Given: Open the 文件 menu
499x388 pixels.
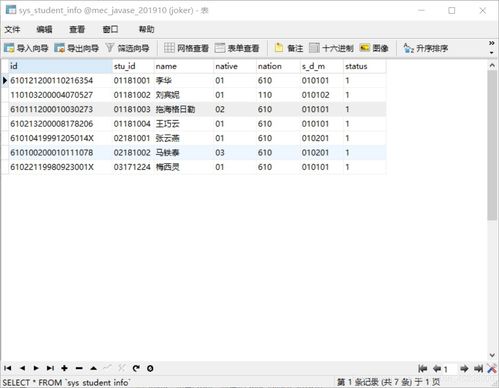Looking at the screenshot, I should click(12, 30).
